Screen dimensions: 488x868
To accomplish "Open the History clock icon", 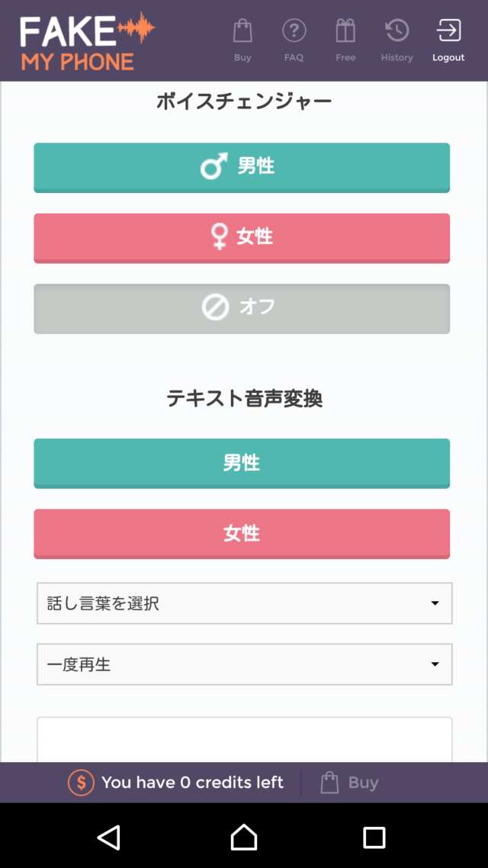I will 396,32.
